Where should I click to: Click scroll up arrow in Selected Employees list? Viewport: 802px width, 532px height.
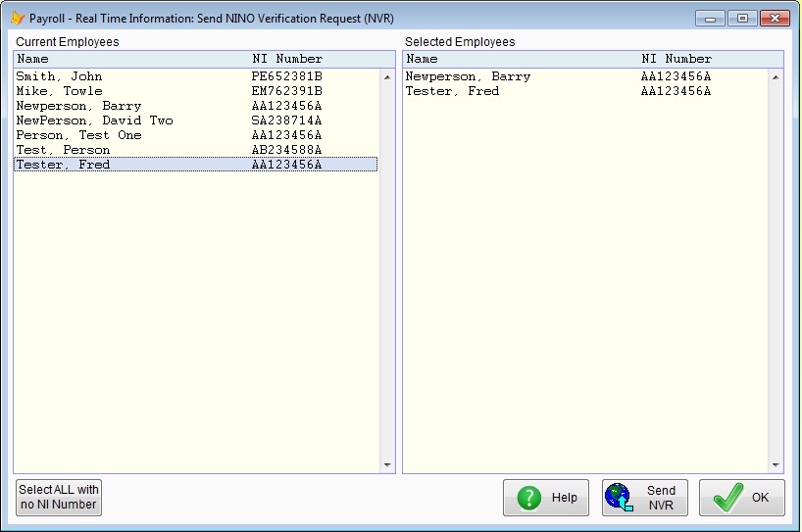pyautogui.click(x=776, y=77)
